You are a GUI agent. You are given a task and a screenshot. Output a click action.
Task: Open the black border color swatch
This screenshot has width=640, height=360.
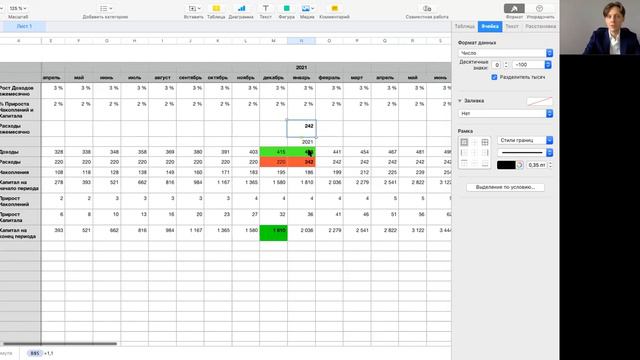point(506,165)
